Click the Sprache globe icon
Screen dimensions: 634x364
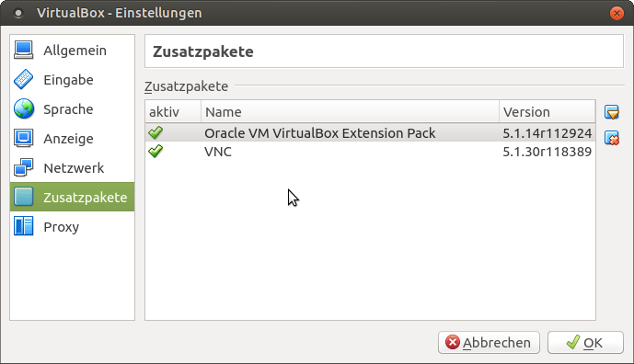tap(23, 109)
